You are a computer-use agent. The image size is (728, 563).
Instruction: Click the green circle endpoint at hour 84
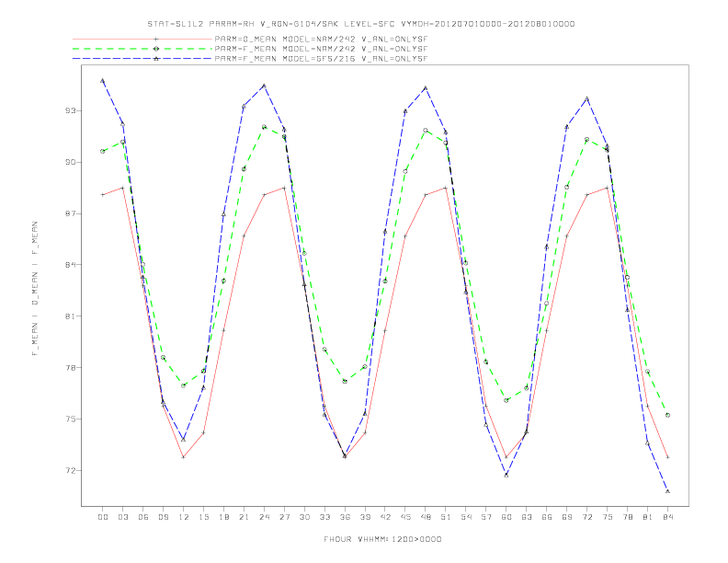point(667,415)
